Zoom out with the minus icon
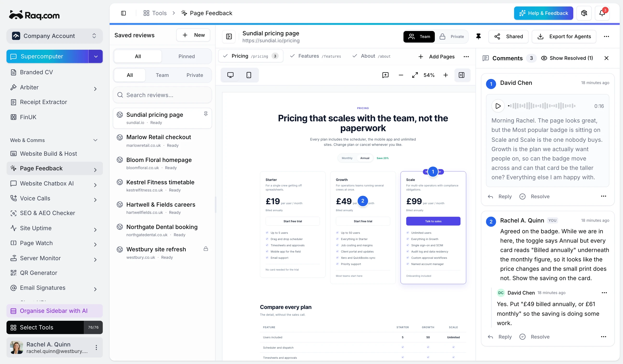Screen dimensions: 623x364 click(x=401, y=75)
